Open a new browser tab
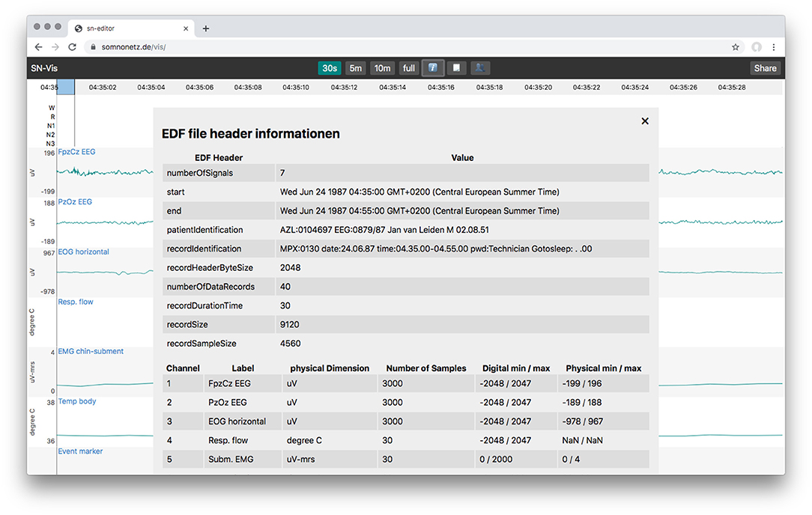Viewport: 812px width, 515px height. (205, 28)
